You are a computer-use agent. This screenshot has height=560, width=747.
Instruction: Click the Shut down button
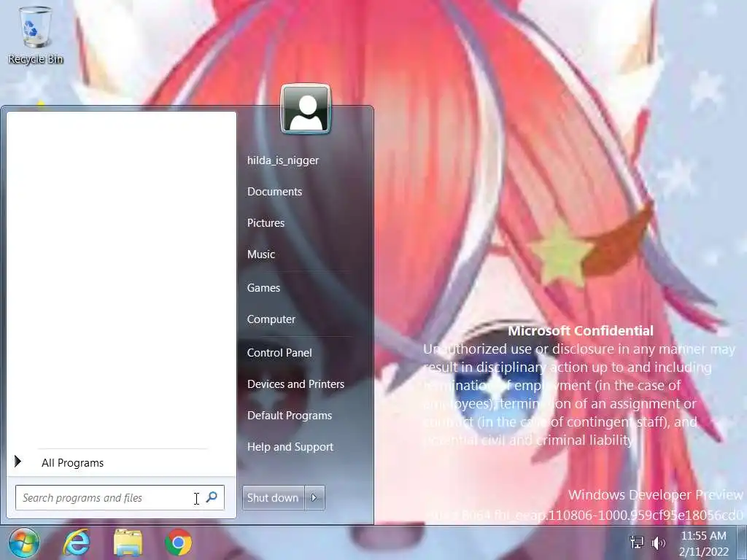click(x=273, y=497)
